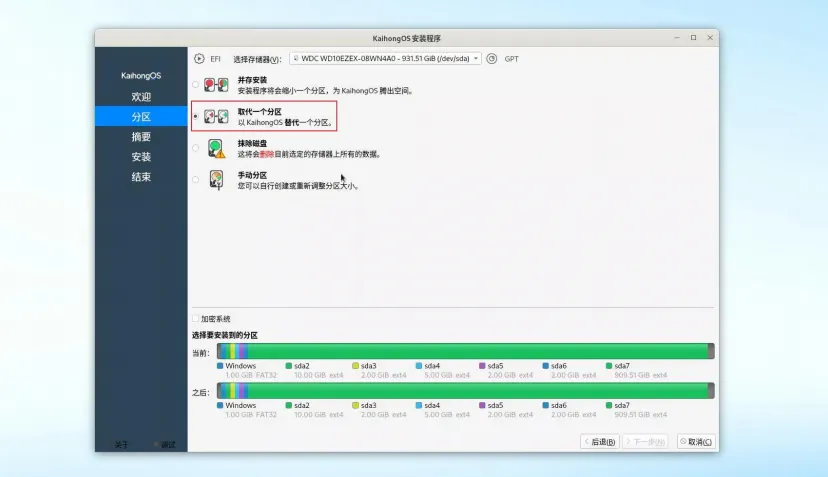Click the light-blue sda4 swatch in 当前 legend

click(x=419, y=366)
